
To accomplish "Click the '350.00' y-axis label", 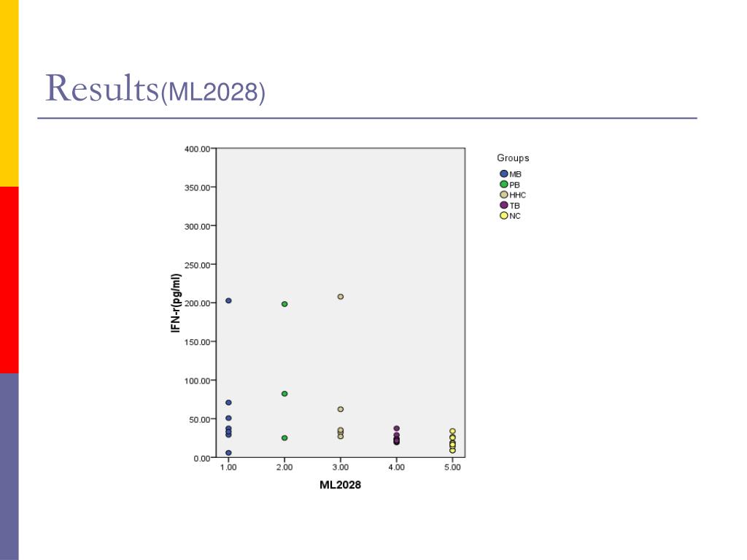I will pos(197,187).
